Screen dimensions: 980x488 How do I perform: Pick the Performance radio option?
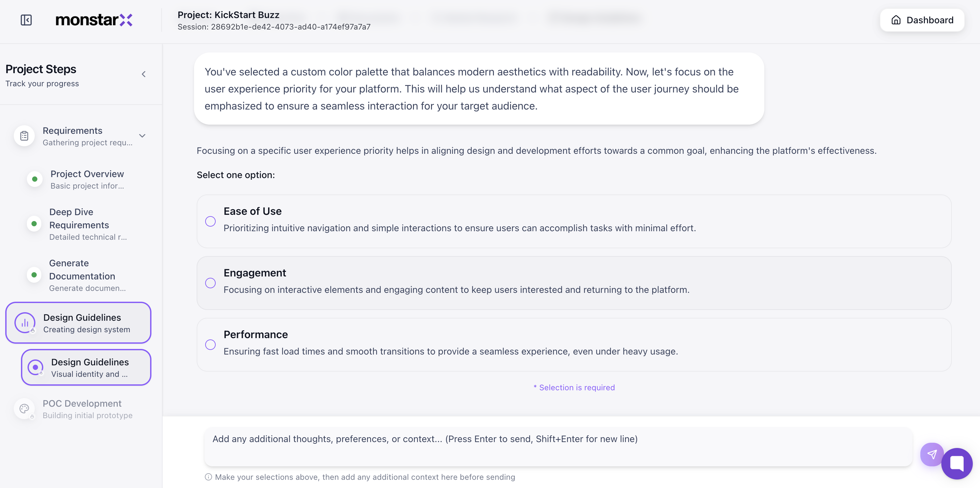point(210,345)
